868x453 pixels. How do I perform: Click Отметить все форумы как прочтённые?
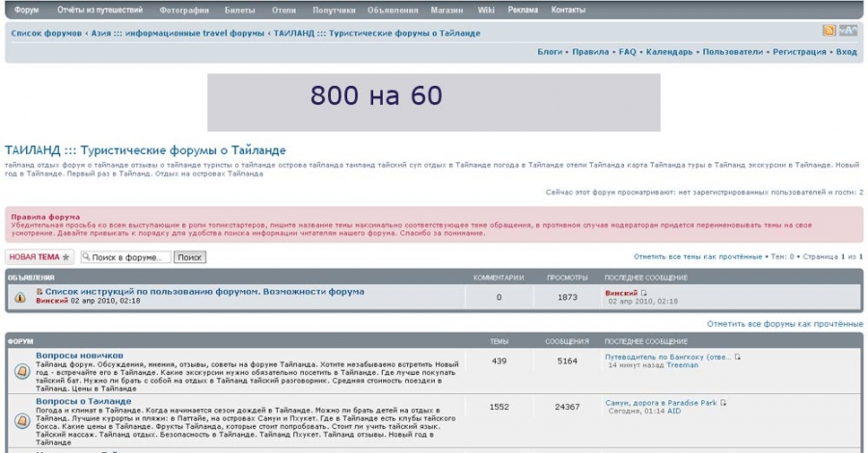784,324
